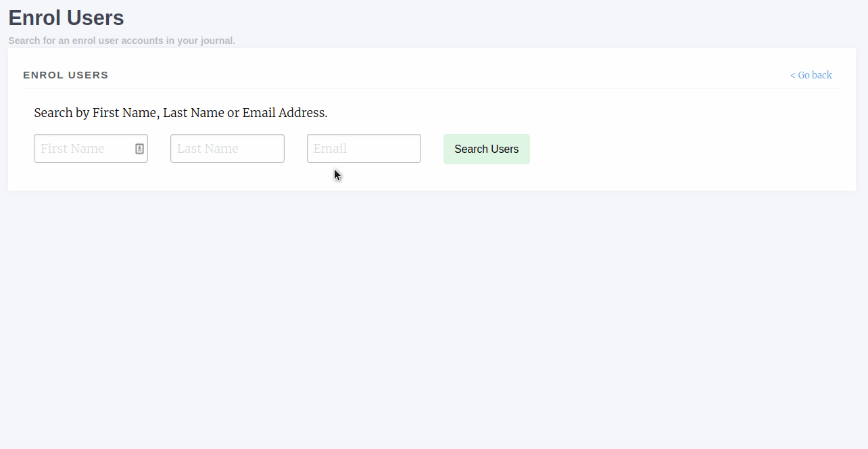Put the cursor in the Email search field

(364, 149)
